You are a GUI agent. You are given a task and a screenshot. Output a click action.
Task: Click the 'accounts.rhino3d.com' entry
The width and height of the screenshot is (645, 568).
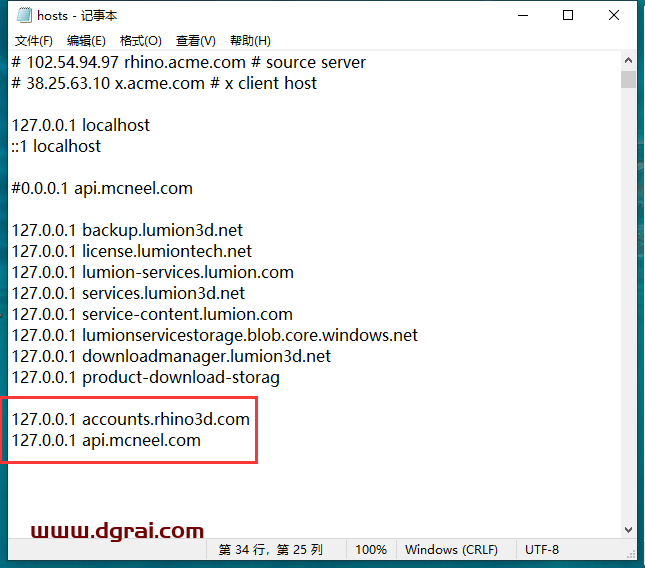pos(166,419)
